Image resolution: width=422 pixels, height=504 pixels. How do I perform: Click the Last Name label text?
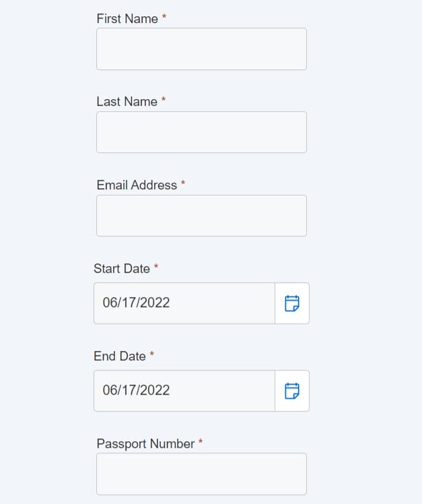pyautogui.click(x=127, y=102)
